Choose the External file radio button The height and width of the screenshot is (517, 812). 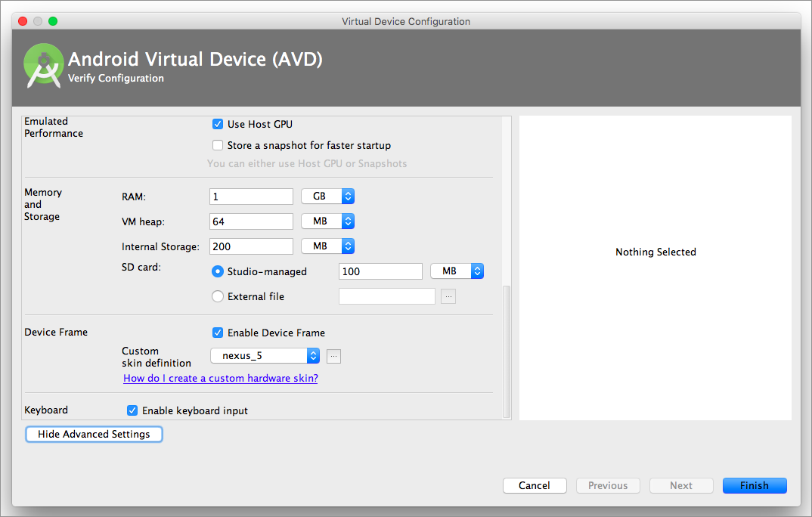click(x=218, y=297)
